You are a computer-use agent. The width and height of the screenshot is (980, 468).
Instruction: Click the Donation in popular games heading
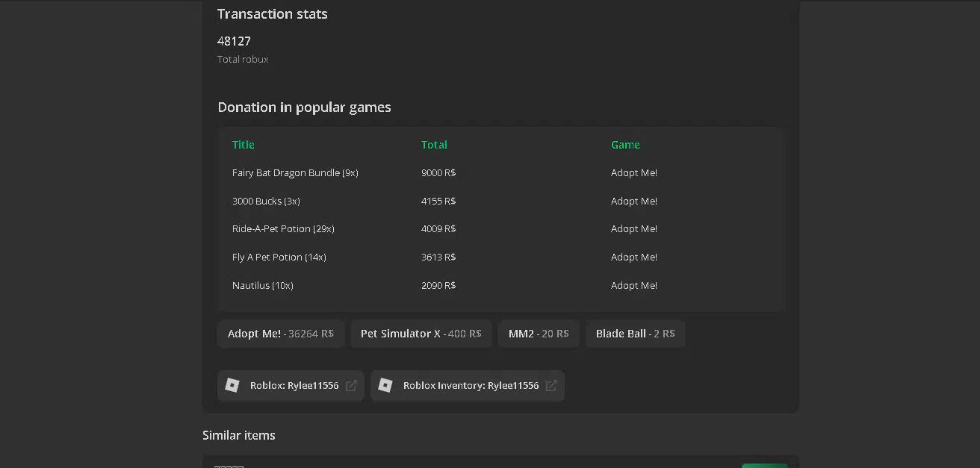click(305, 107)
